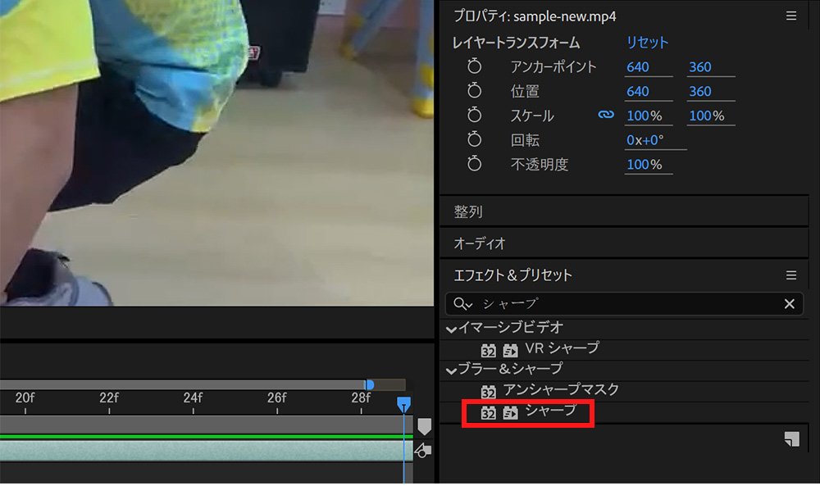
Task: Open the プロパティ panel menu
Action: click(x=791, y=16)
